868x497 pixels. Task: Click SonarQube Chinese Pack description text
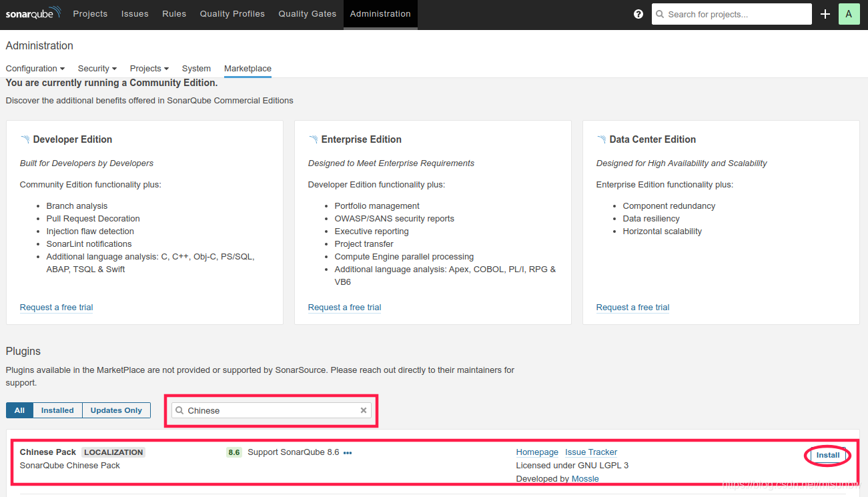pos(70,466)
